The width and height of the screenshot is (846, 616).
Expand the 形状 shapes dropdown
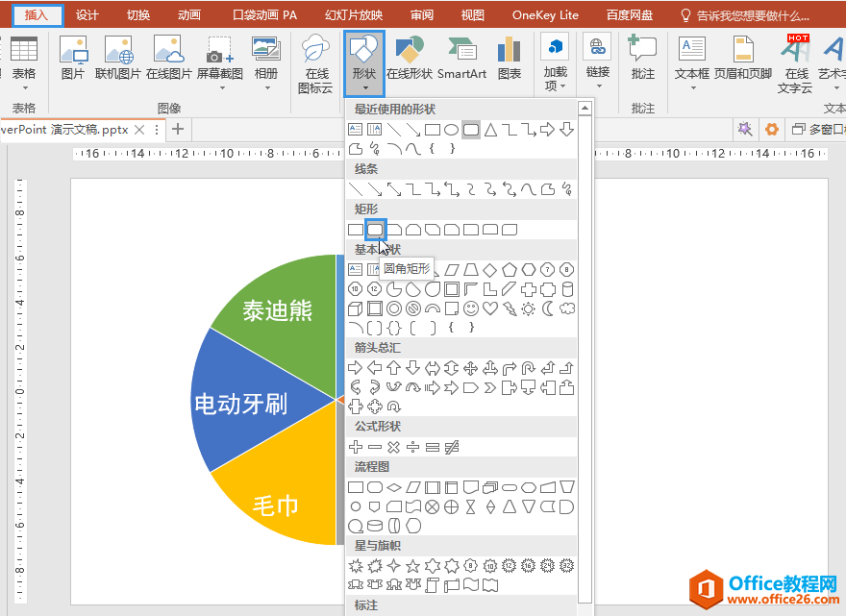[363, 63]
